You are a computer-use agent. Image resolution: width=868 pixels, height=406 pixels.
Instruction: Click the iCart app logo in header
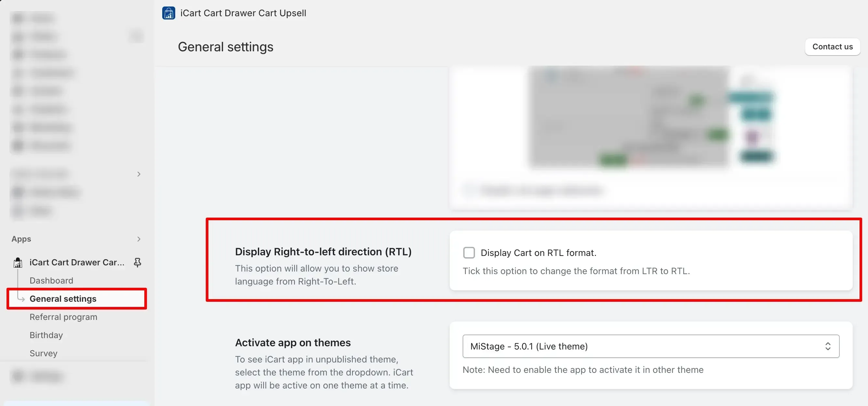pyautogui.click(x=168, y=13)
